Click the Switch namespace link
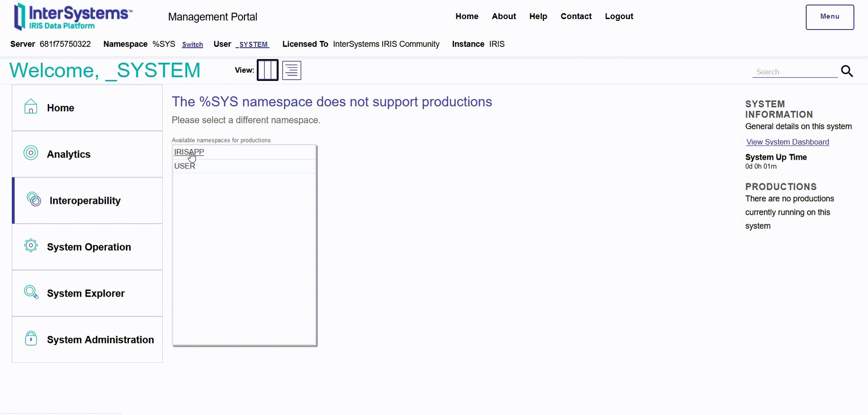 [193, 44]
